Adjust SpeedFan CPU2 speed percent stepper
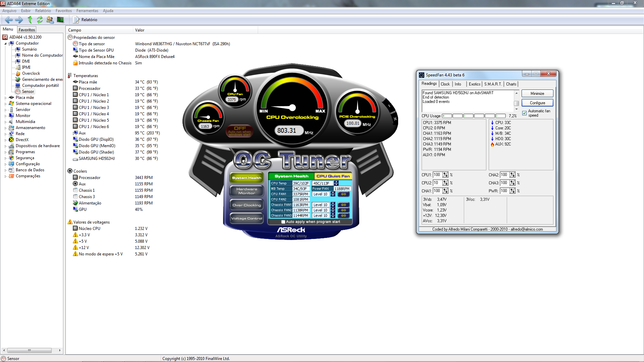 coord(445,183)
